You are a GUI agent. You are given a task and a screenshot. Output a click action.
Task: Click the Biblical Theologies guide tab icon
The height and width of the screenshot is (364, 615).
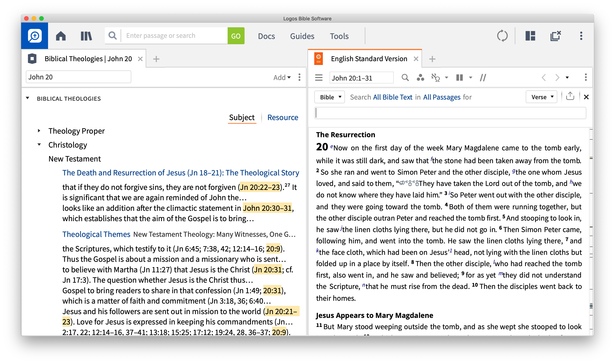click(x=32, y=59)
